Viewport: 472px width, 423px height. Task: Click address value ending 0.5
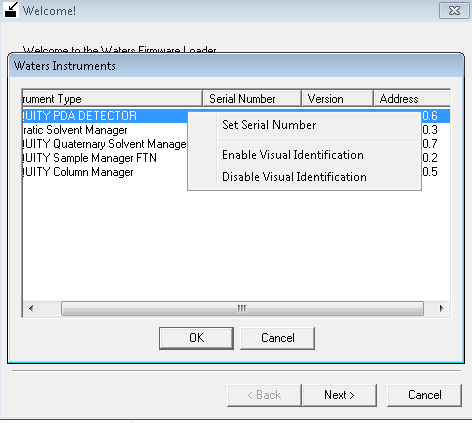[430, 172]
